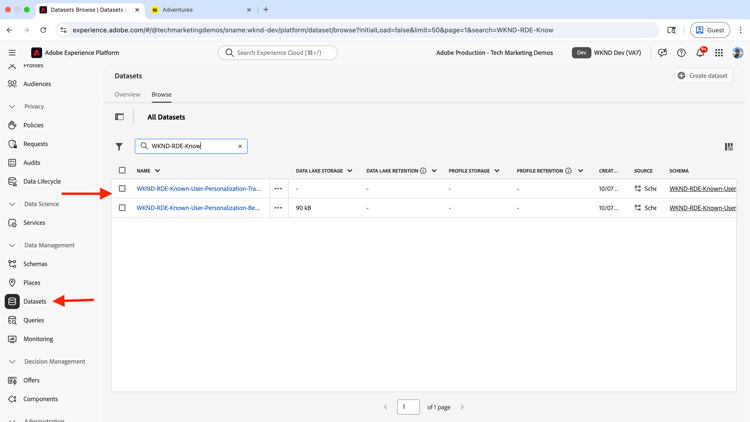Open WKND-RDE-Known-User-Personalization-Be dataset link
750x422 pixels.
pyautogui.click(x=199, y=208)
